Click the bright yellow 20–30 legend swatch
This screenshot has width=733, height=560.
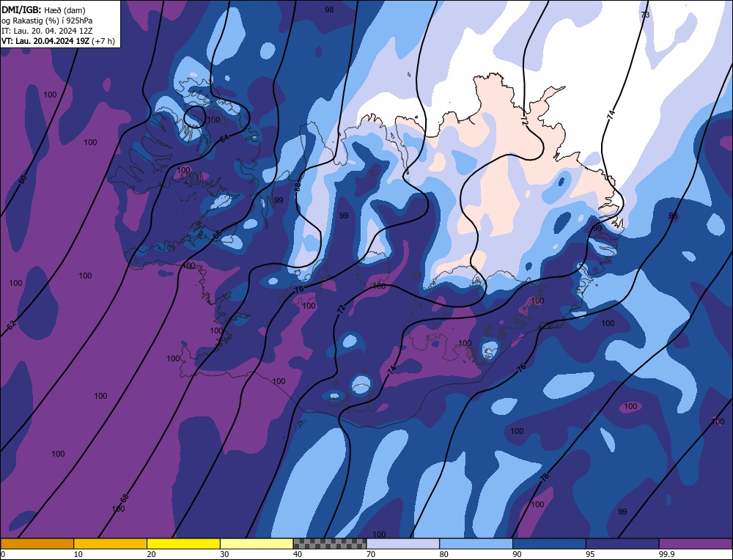[184, 543]
